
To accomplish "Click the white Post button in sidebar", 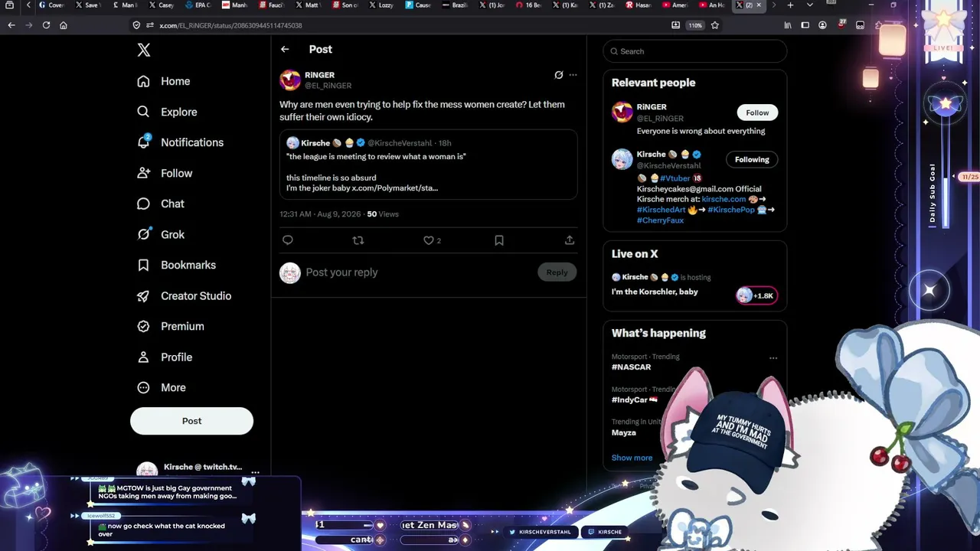I will (191, 421).
